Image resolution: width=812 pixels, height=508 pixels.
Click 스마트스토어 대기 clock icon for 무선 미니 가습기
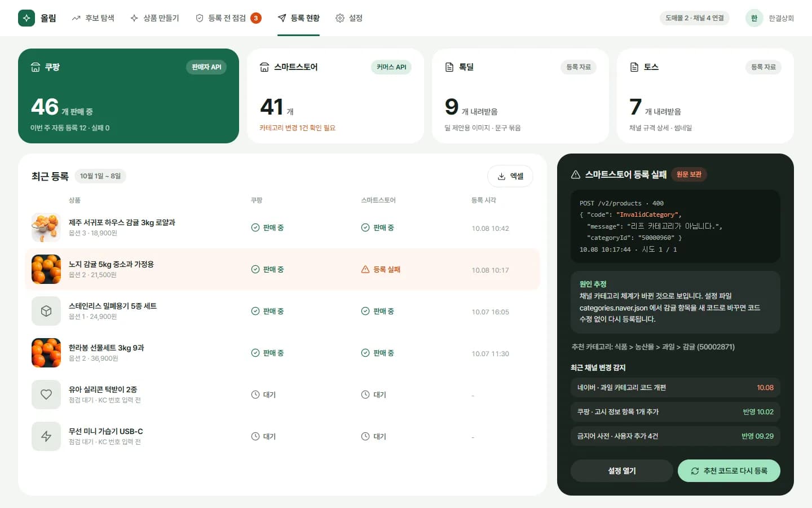365,436
